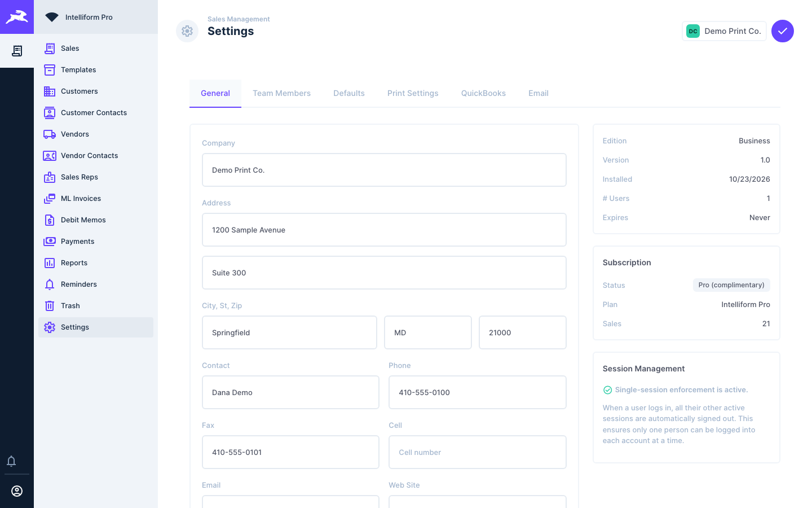Open Customer Contacts icon

[x=50, y=113]
